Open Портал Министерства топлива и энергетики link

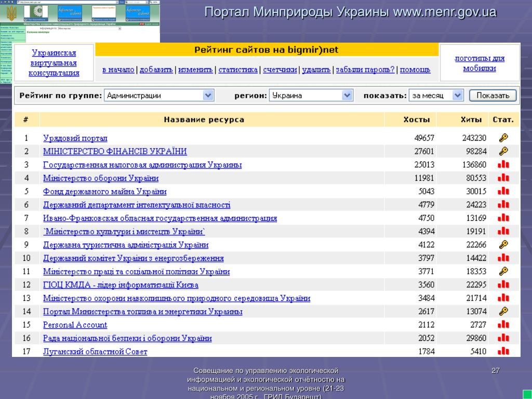click(142, 312)
